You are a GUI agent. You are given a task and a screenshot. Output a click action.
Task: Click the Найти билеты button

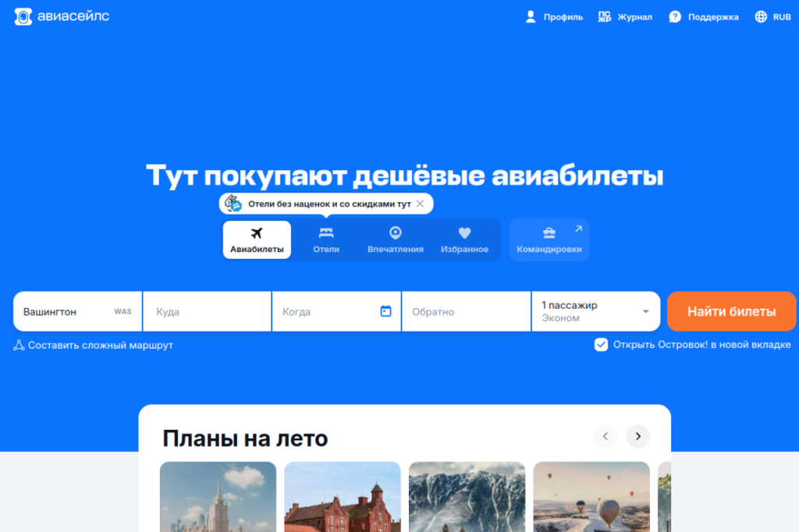[731, 311]
